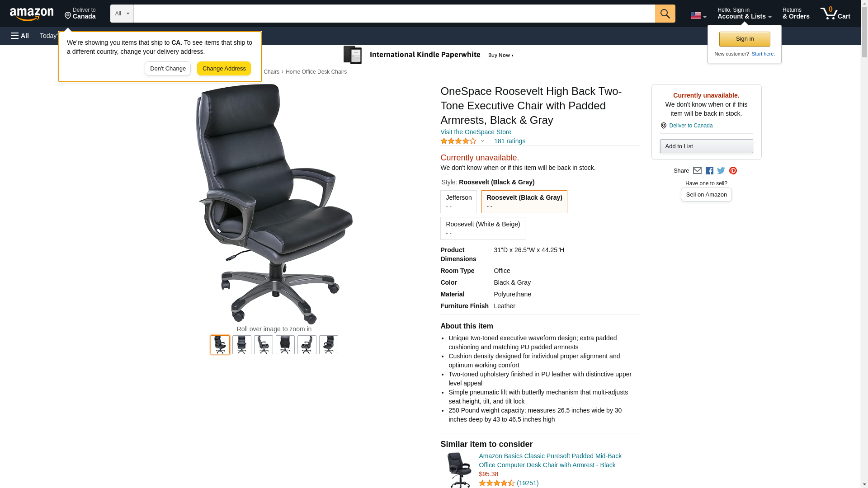The height and width of the screenshot is (488, 868).
Task: Open the country flag language dropdown
Action: coord(698,15)
